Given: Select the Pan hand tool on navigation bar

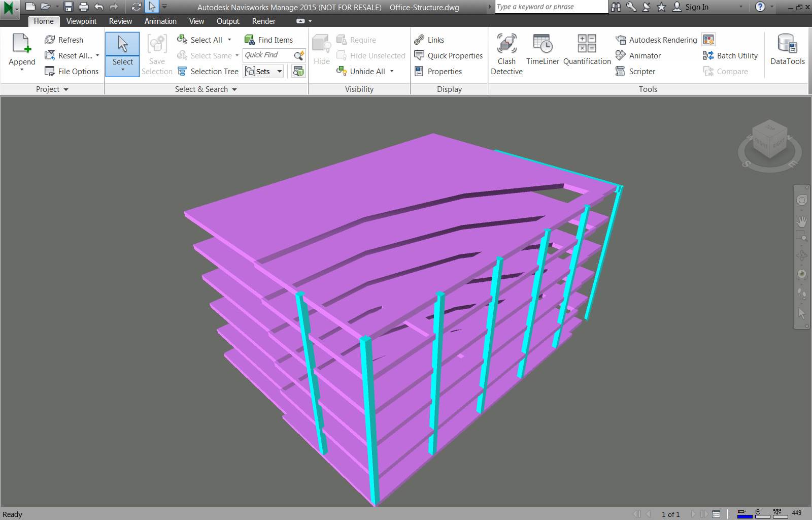Looking at the screenshot, I should (802, 221).
